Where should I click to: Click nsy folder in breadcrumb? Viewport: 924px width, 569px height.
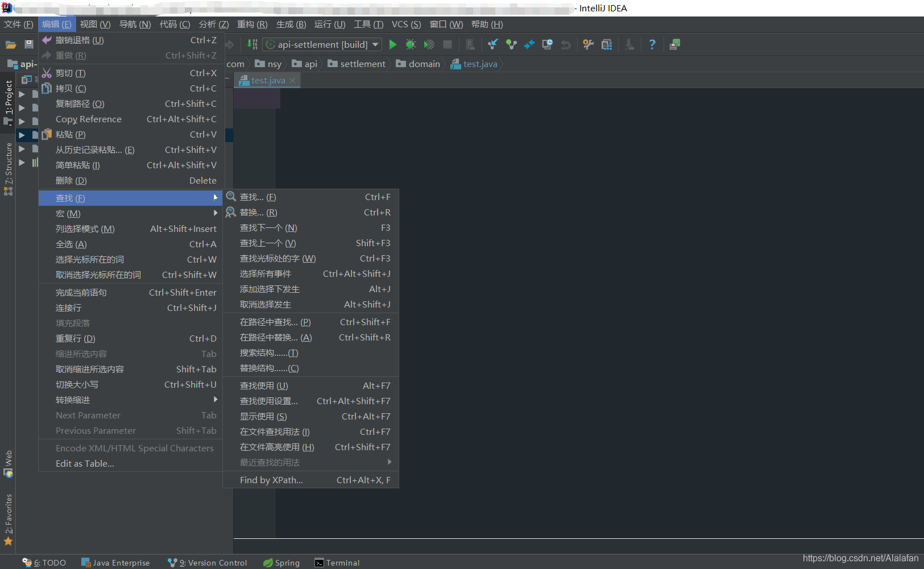(x=268, y=64)
